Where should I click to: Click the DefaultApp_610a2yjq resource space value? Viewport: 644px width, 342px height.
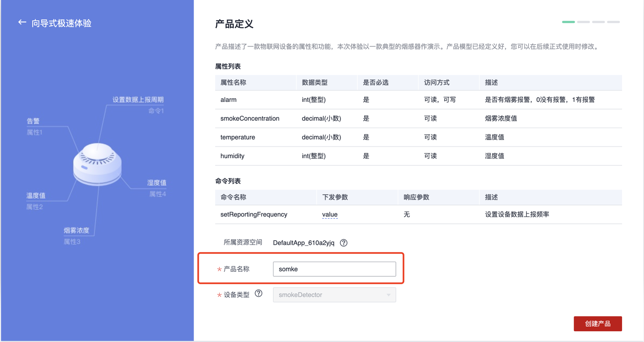coord(304,243)
